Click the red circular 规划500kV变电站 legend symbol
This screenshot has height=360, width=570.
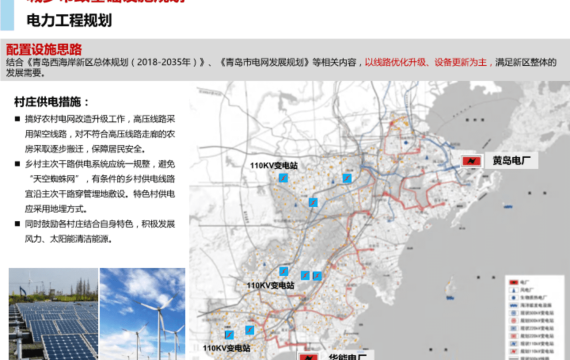pos(513,321)
